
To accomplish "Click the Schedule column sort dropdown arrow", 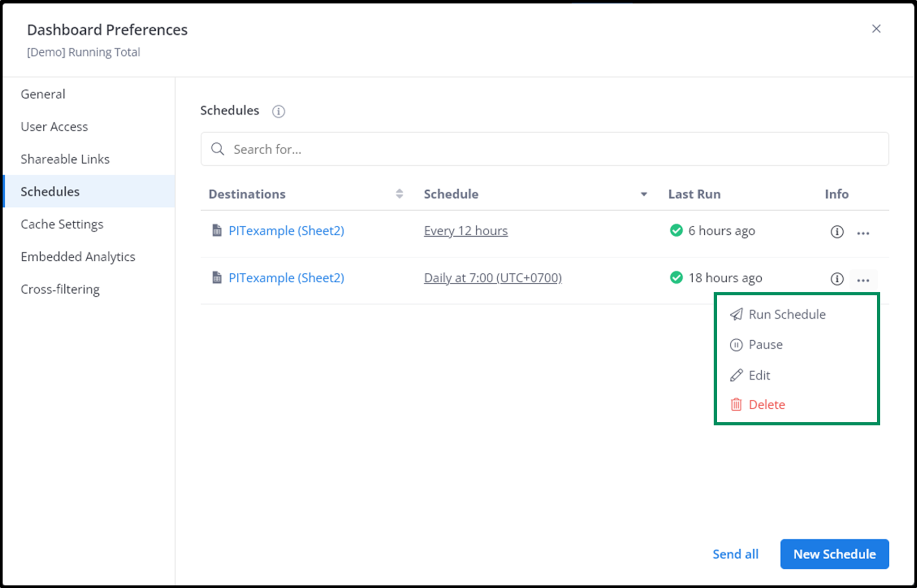I will pyautogui.click(x=644, y=194).
